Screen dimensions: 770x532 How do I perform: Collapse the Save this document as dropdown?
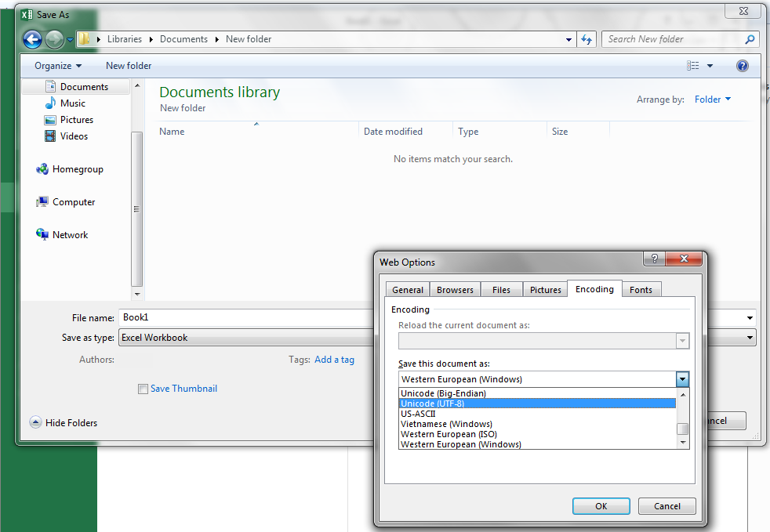[682, 379]
